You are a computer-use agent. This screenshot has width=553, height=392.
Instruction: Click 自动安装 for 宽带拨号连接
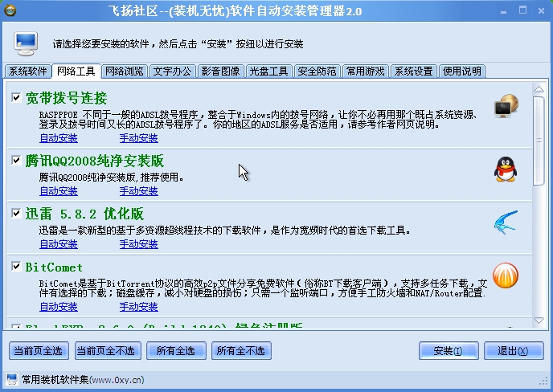click(59, 138)
